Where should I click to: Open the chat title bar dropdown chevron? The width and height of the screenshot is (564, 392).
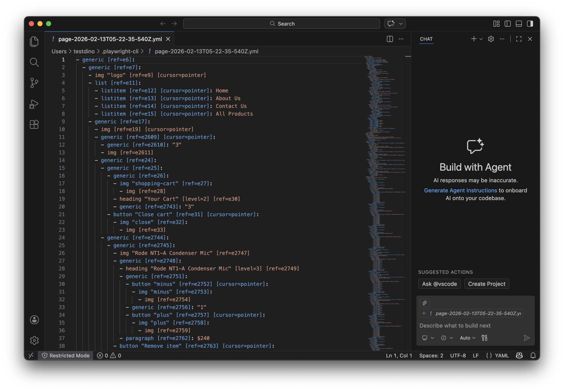pos(401,24)
